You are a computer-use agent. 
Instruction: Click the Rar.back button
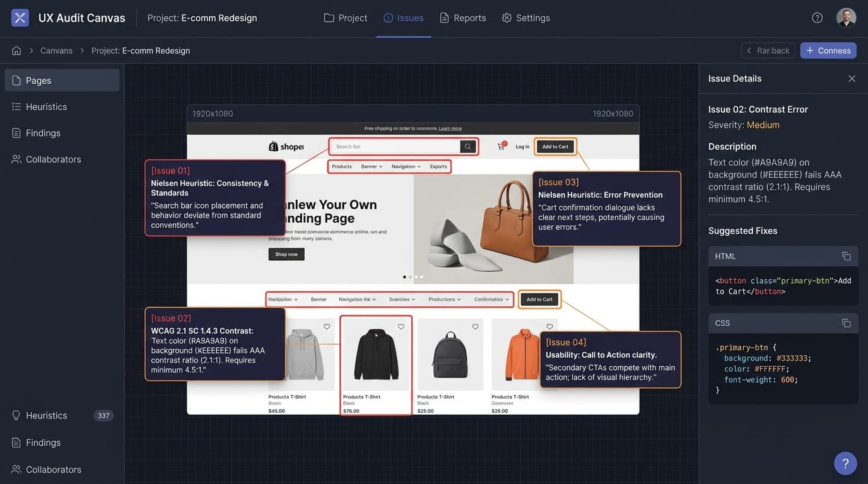tap(768, 50)
